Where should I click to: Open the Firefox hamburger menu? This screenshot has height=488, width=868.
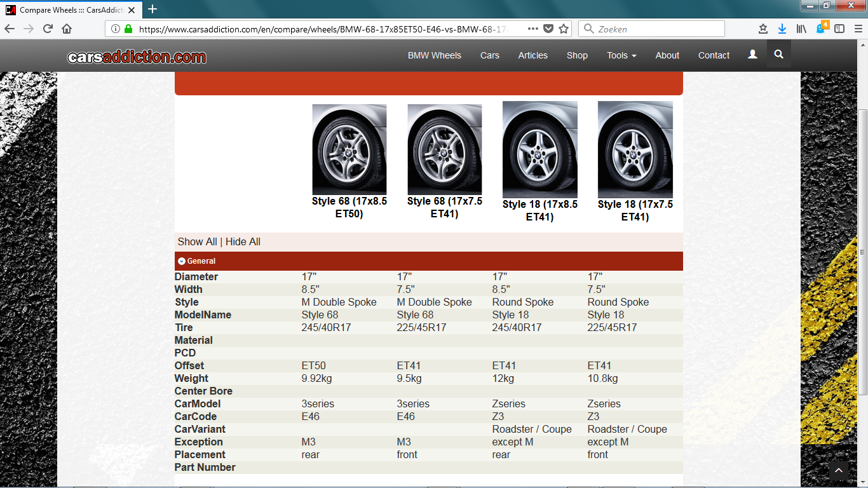click(858, 29)
